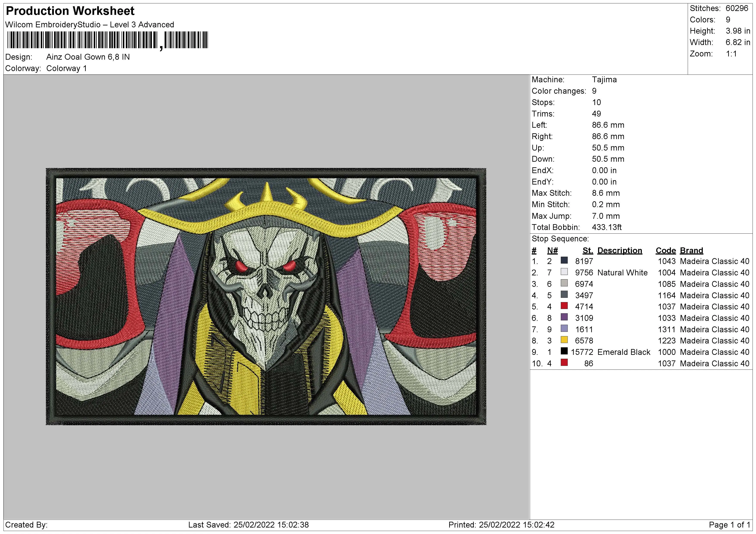The height and width of the screenshot is (534, 756).
Task: Click 'Created By:' footer label
Action: (26, 525)
